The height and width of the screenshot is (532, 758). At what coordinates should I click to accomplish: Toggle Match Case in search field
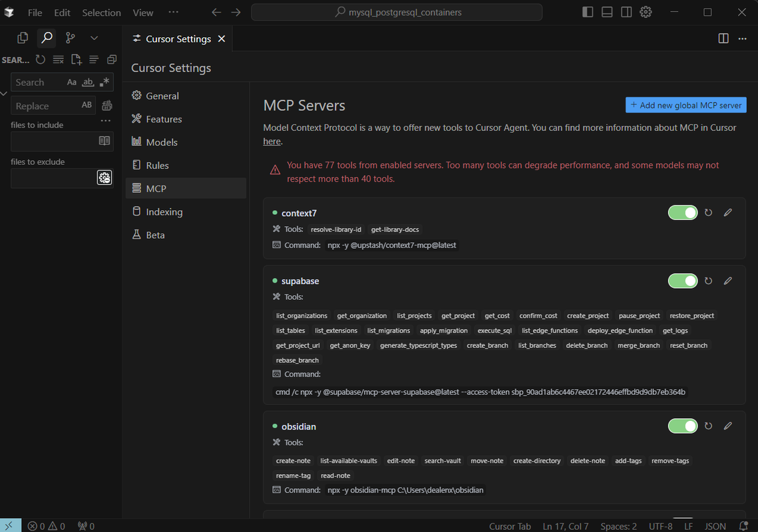coord(72,82)
